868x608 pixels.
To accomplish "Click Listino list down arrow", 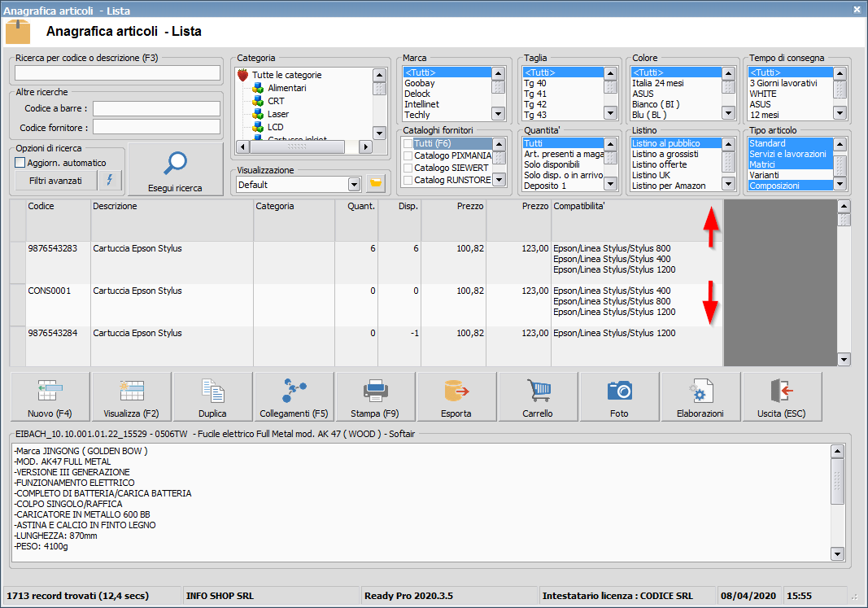I will 729,184.
